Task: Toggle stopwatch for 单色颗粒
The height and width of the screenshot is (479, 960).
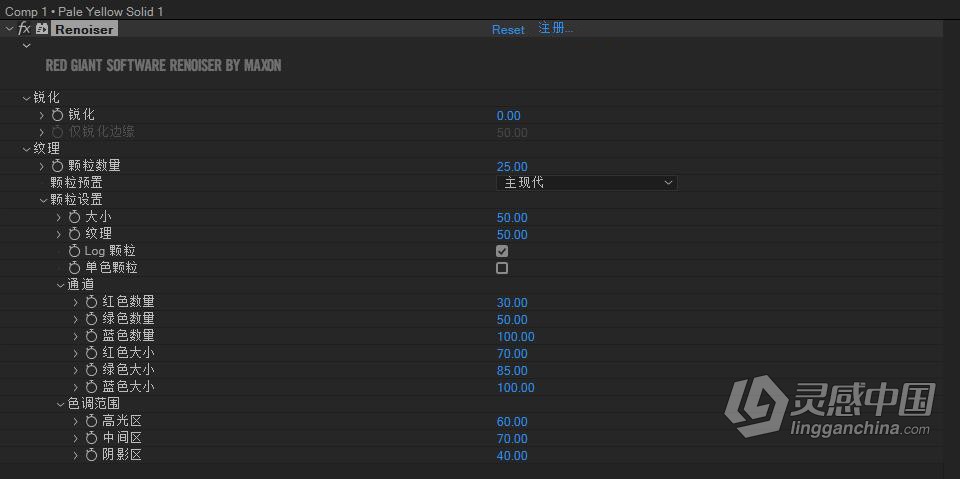Action: click(x=75, y=268)
